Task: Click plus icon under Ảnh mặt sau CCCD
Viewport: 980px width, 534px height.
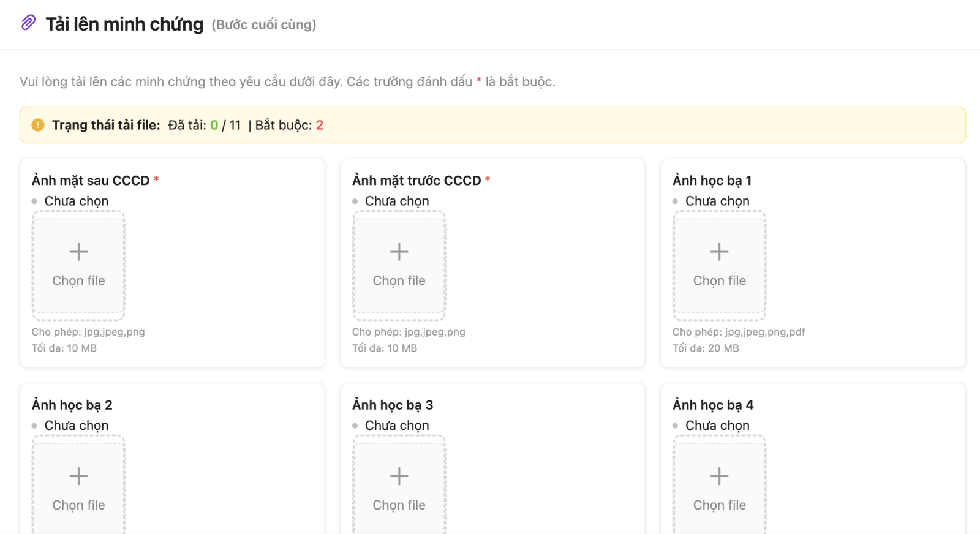Action: coord(78,252)
